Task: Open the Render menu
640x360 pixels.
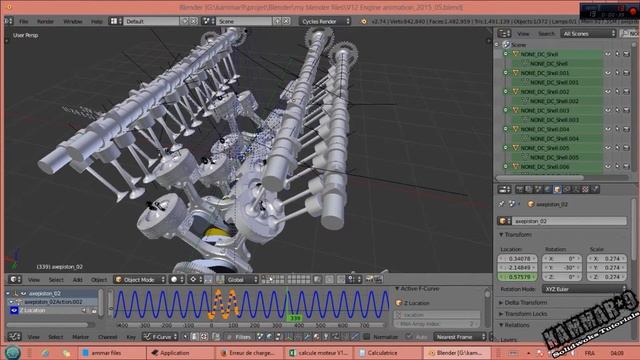Action: point(45,21)
